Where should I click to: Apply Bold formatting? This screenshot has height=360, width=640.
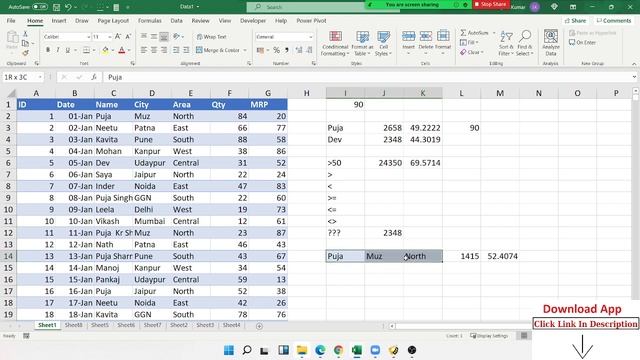(x=48, y=50)
